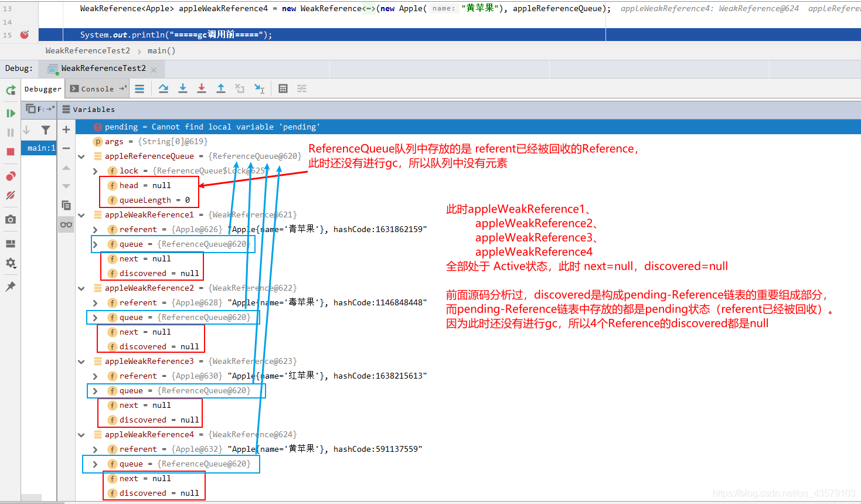Click WeakReferenceTest2 in breadcrumb
This screenshot has width=861, height=504.
pyautogui.click(x=88, y=51)
